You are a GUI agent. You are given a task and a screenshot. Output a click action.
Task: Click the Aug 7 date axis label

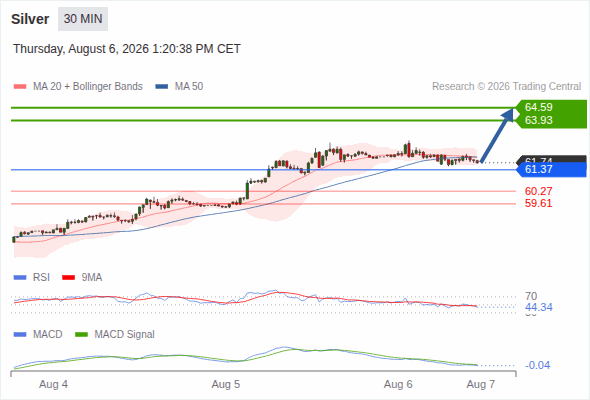(x=481, y=384)
